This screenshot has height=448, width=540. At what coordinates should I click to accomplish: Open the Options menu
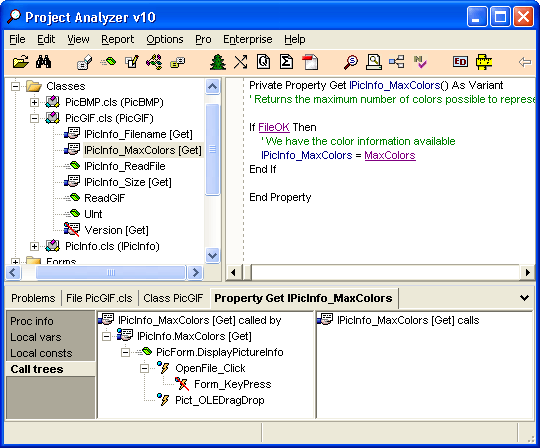click(x=165, y=39)
